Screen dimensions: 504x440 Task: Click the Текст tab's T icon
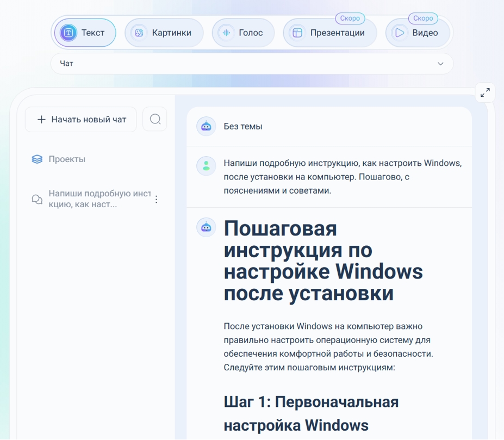click(x=69, y=33)
